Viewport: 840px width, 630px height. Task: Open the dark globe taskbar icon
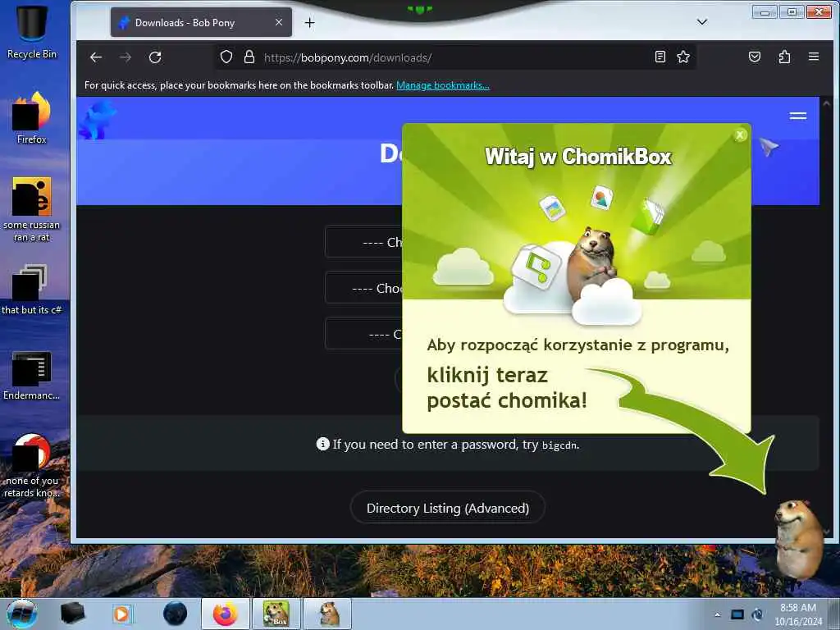175,614
